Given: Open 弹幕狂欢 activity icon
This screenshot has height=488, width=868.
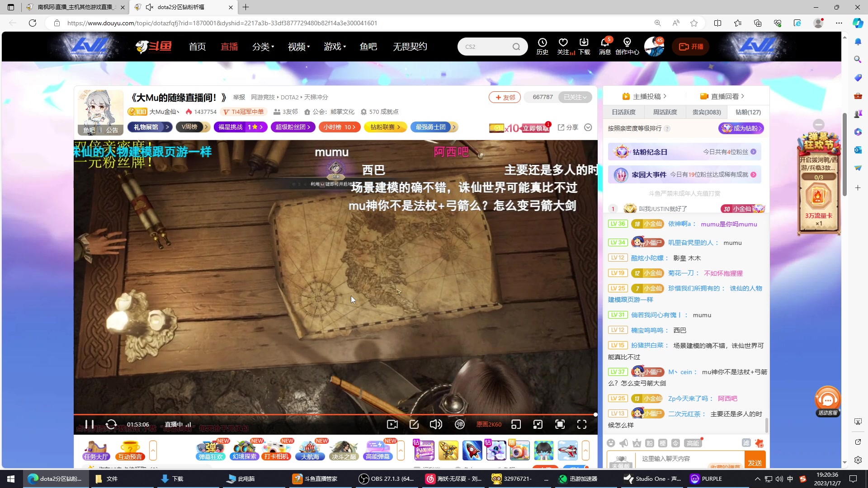Looking at the screenshot, I should 211,450.
